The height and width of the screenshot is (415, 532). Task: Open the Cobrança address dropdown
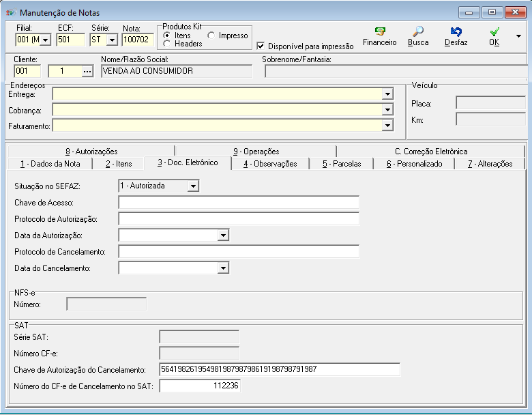pos(387,110)
